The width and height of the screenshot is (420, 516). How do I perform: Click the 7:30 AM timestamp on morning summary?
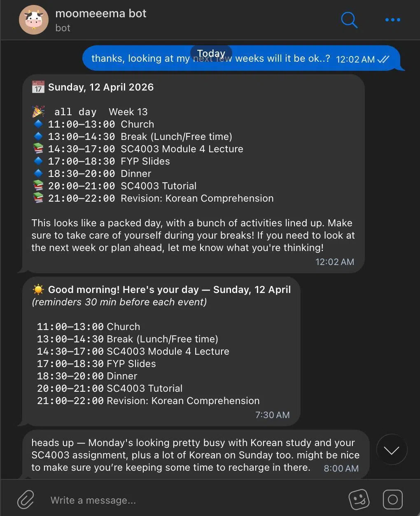pos(272,415)
